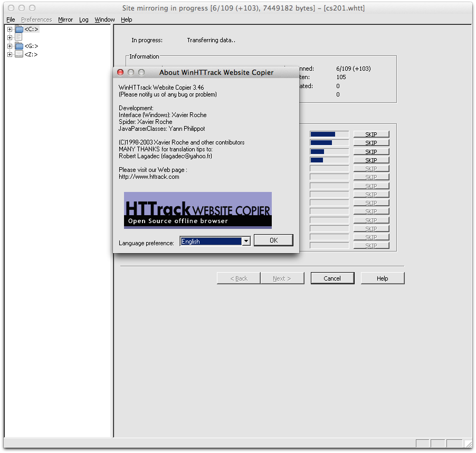Click the G: drive folder icon
Viewport: 476px width, 453px height.
coord(19,46)
